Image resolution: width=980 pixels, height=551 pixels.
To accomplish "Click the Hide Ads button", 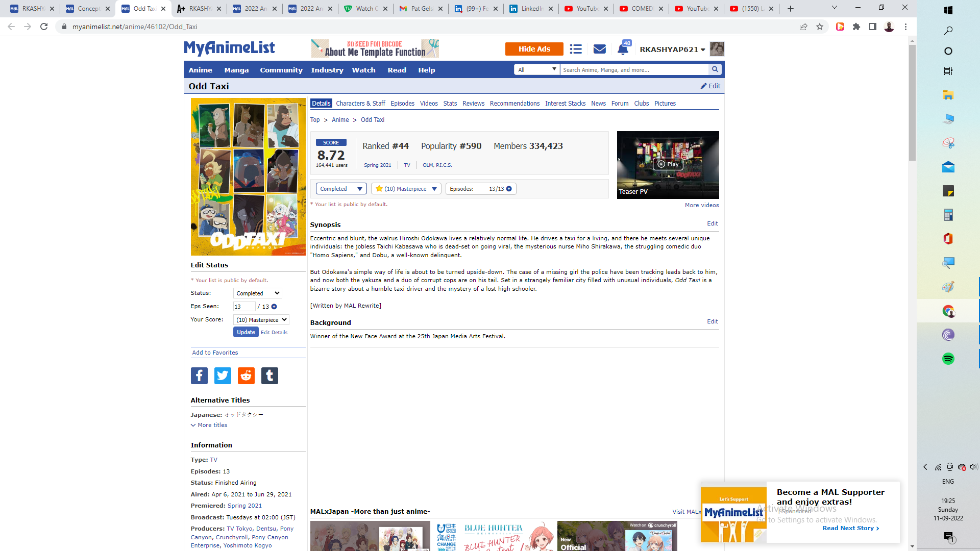I will tap(534, 49).
